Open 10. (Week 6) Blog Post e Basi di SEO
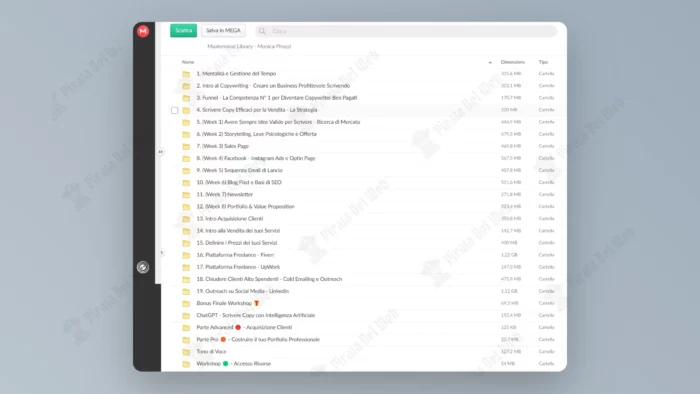 click(239, 182)
